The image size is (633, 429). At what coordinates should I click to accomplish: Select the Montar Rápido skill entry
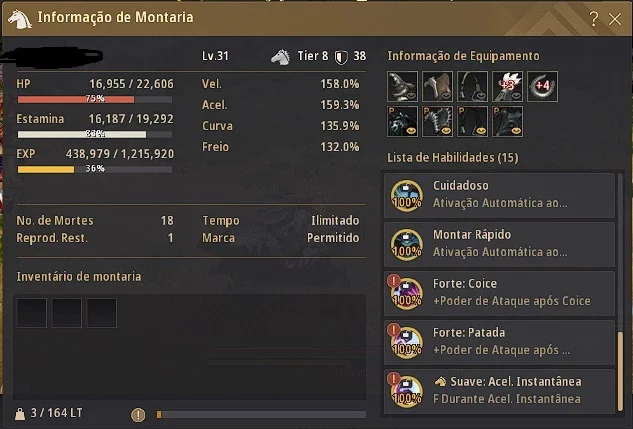click(499, 244)
